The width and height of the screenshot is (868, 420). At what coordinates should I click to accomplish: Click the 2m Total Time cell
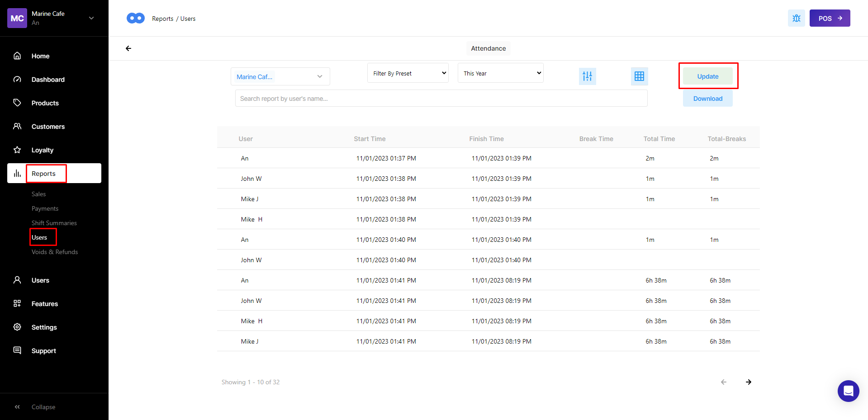pos(650,158)
